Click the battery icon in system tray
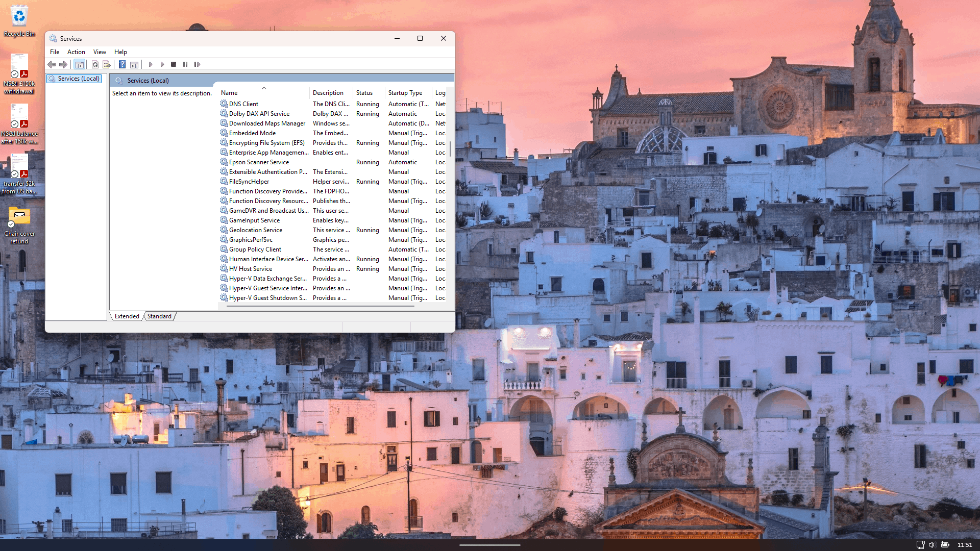This screenshot has height=551, width=980. pyautogui.click(x=945, y=545)
